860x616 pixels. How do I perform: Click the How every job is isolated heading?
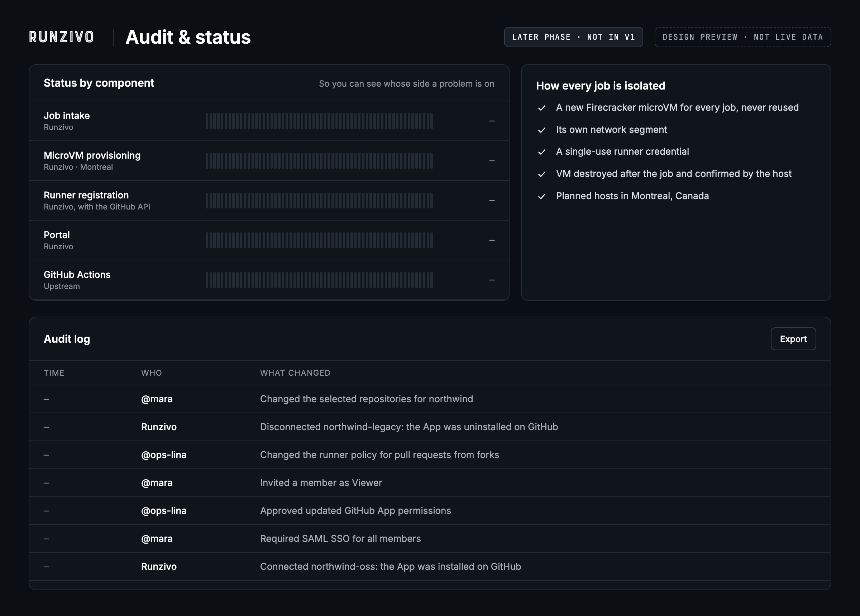[x=600, y=86]
